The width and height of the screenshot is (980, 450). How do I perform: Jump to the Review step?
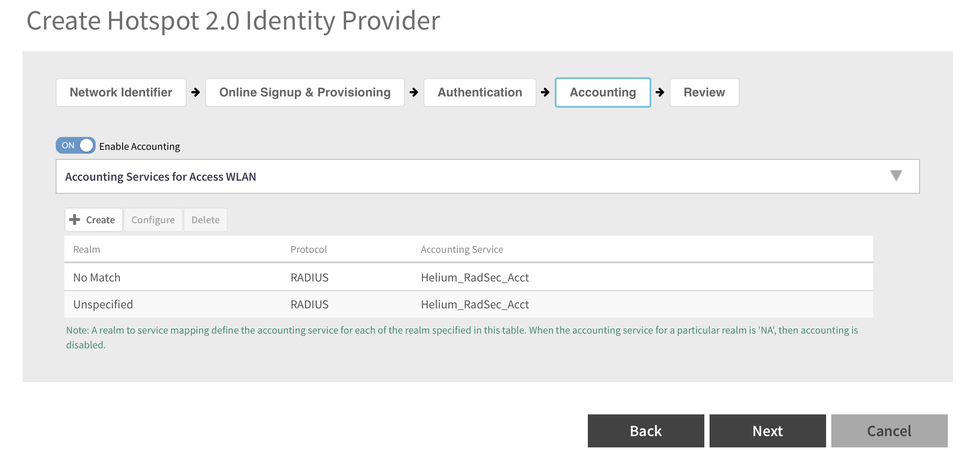704,93
